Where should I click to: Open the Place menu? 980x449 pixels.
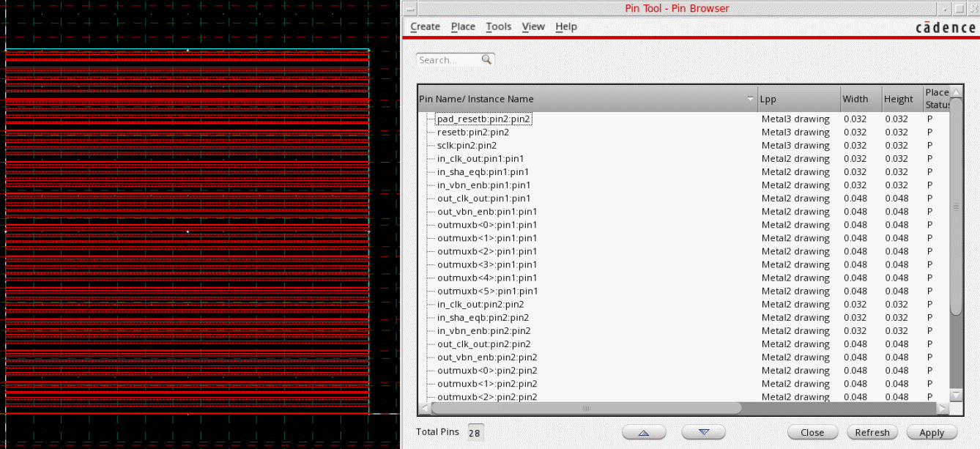pyautogui.click(x=463, y=26)
